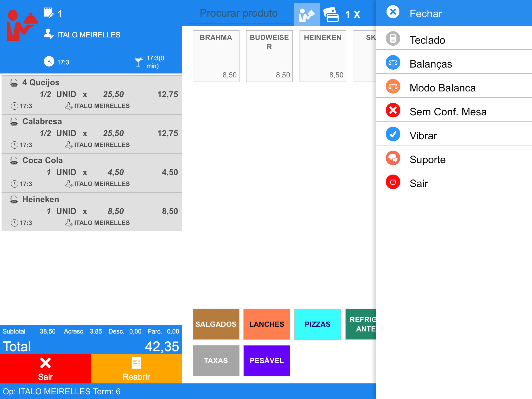This screenshot has height=399, width=532.
Task: Tap the waiter icon on Coca Cola row
Action: click(x=69, y=184)
